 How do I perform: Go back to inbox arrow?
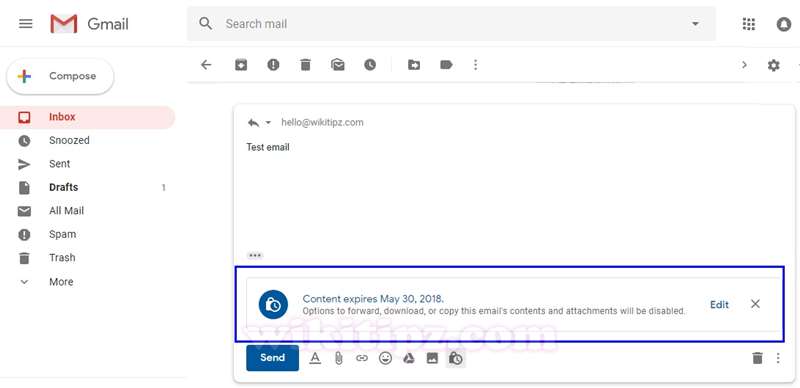206,65
